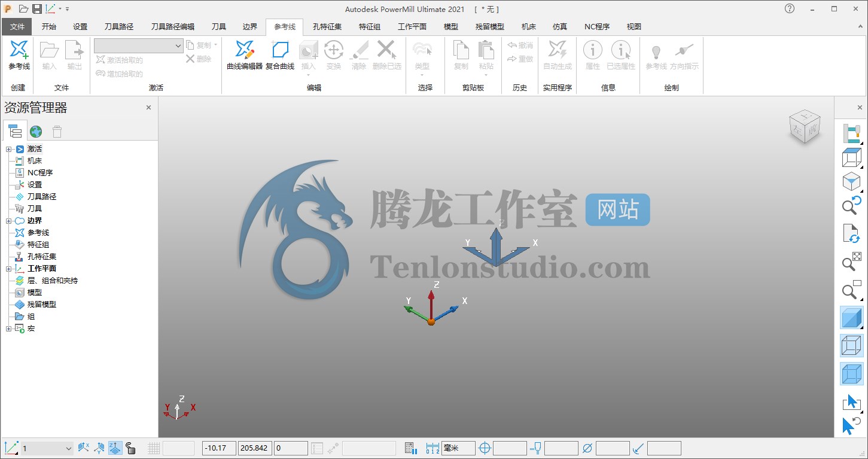868x459 pixels.
Task: Click the 增加拾取的 button
Action: pyautogui.click(x=119, y=74)
